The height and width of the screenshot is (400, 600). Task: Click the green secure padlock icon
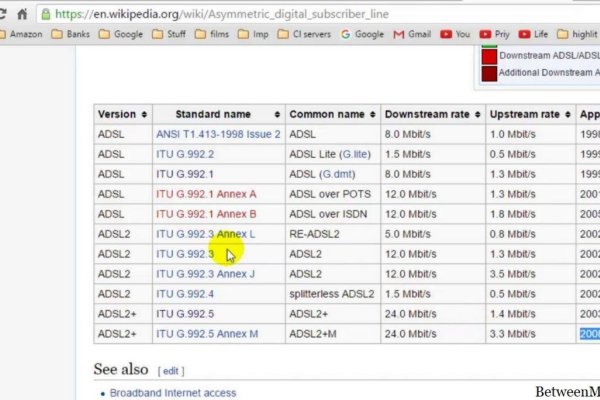46,15
